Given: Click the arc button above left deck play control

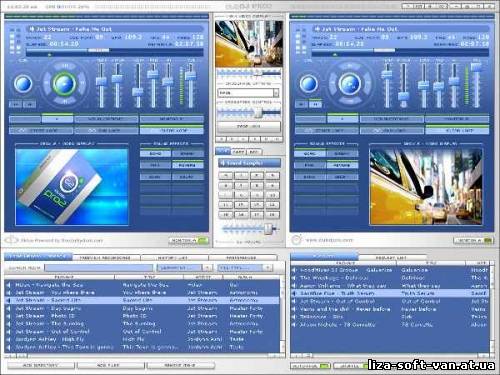Looking at the screenshot, I should [65, 66].
